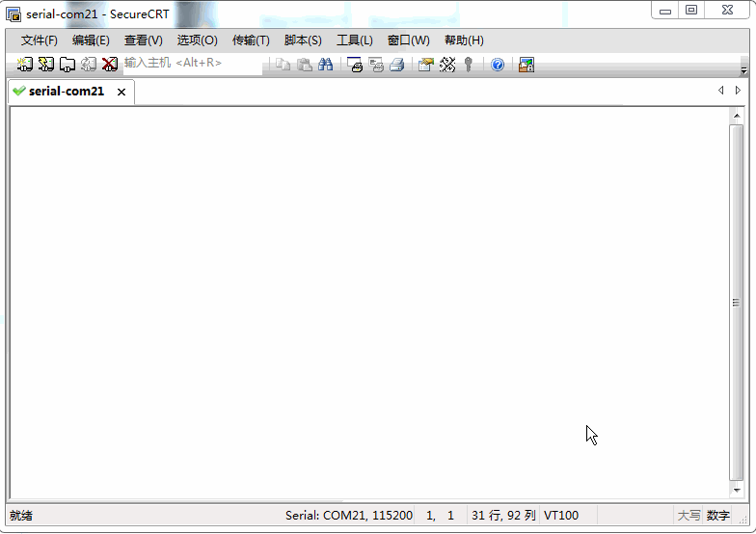756x534 pixels.
Task: Click the Print Selection toolbar icon
Action: [x=376, y=65]
